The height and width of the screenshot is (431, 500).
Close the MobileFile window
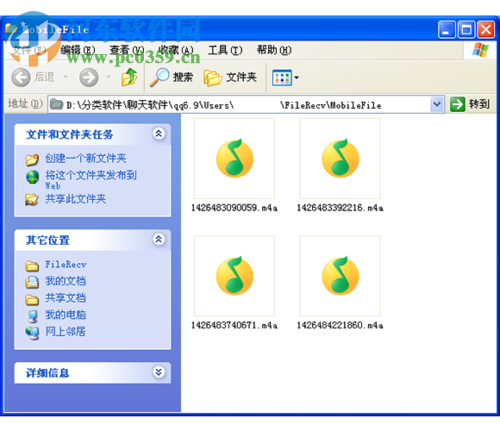pos(486,30)
